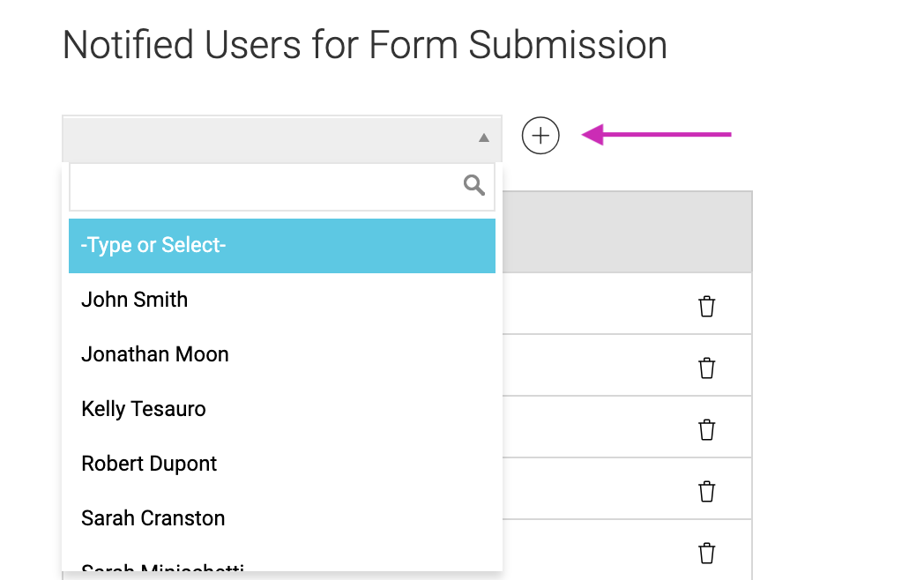
Task: Click the second row's trash icon
Action: tap(706, 368)
